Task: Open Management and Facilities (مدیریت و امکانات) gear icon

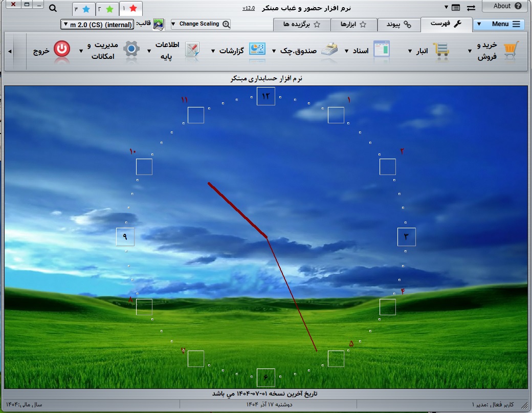Action: pos(131,50)
